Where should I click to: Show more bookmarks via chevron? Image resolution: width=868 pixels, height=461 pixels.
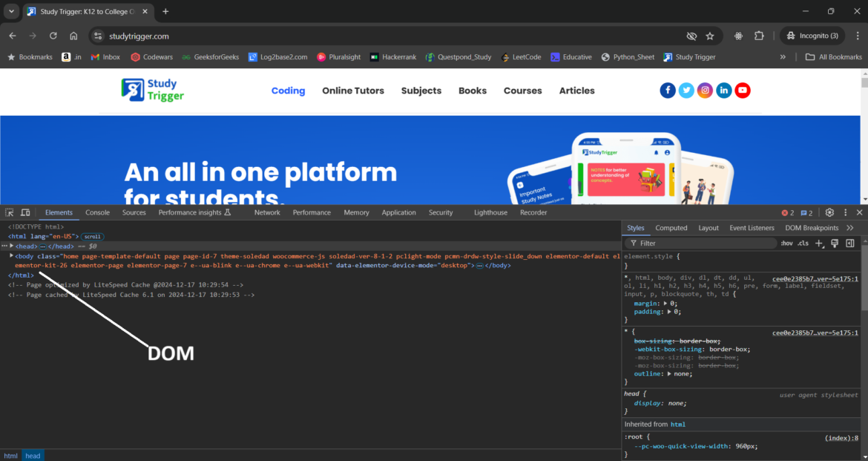coord(783,57)
